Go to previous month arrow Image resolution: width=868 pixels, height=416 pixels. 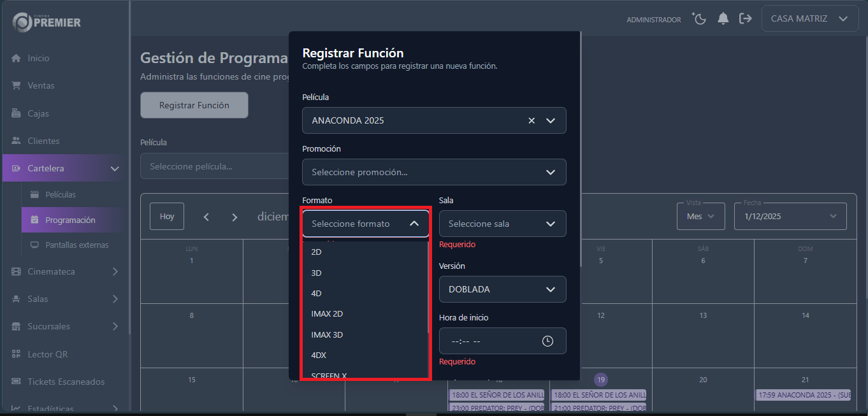point(206,217)
